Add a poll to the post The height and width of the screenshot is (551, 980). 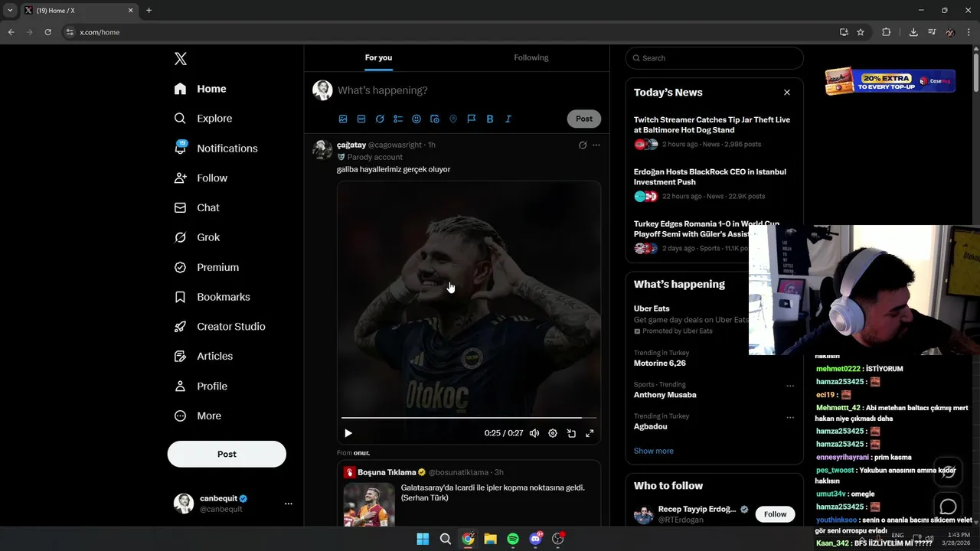coord(398,119)
